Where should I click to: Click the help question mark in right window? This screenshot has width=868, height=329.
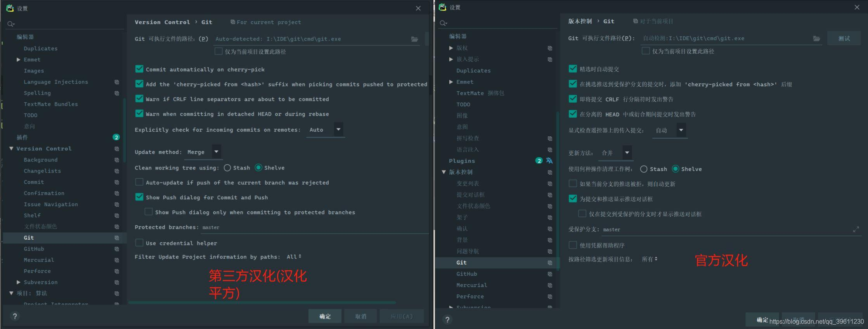[447, 319]
